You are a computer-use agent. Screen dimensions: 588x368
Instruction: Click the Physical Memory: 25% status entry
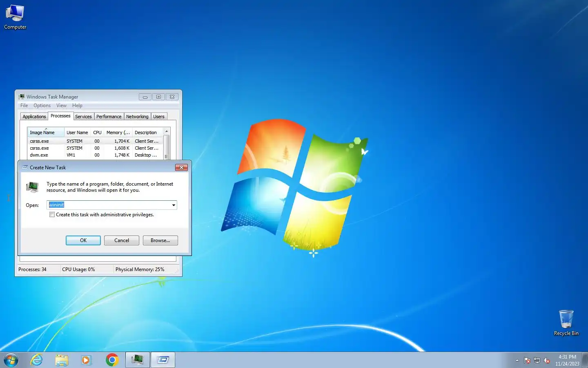[140, 269]
